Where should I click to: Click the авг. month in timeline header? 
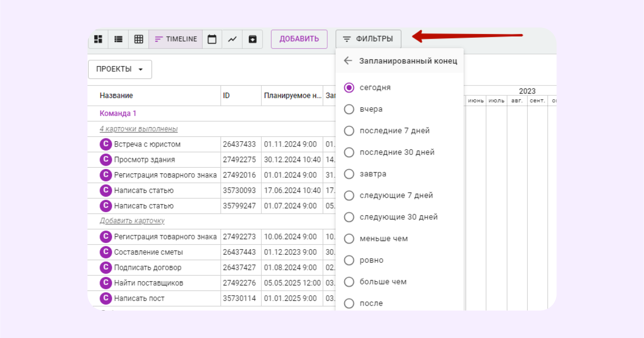[x=517, y=101]
